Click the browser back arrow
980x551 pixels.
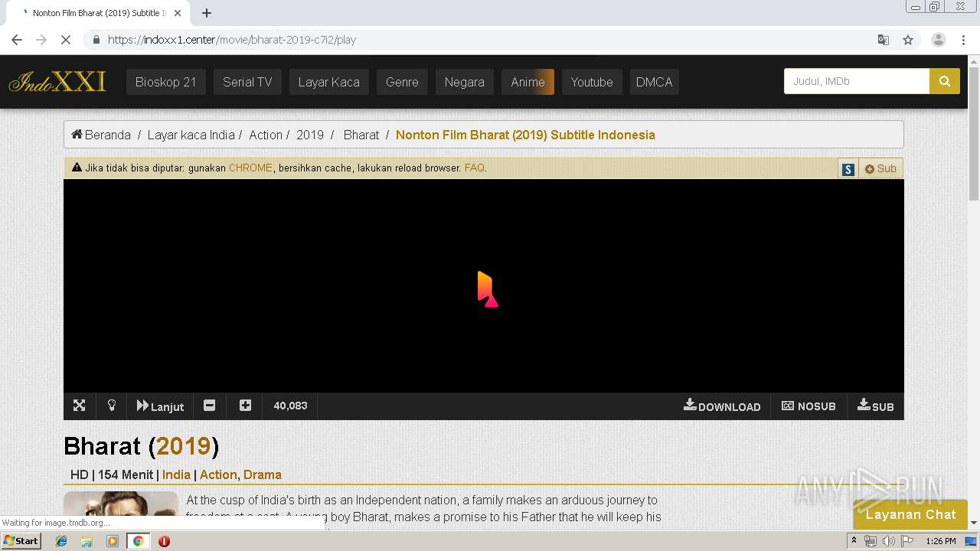coord(17,40)
